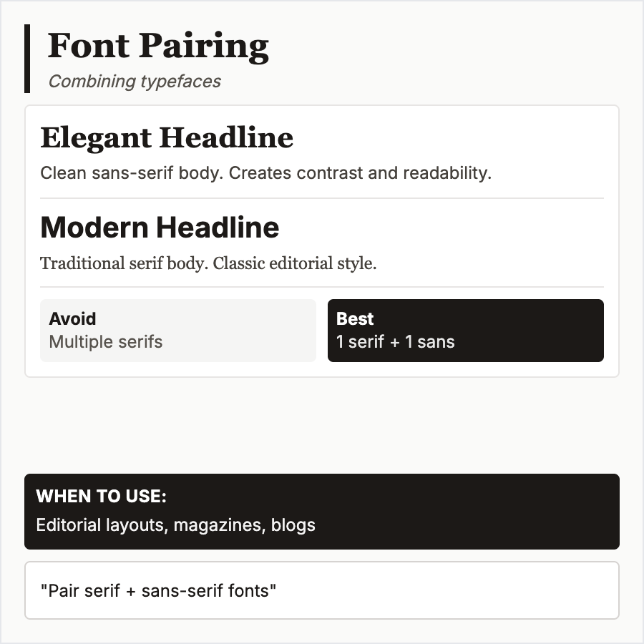Screen dimensions: 644x644
Task: Click the word magazines in the dark banner
Action: (x=220, y=525)
